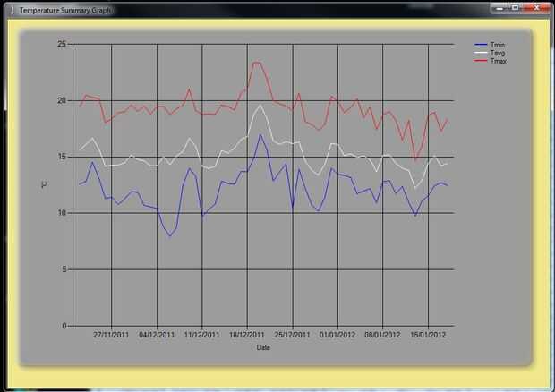Click the 20 y-axis label
The image size is (555, 392).
click(x=62, y=100)
